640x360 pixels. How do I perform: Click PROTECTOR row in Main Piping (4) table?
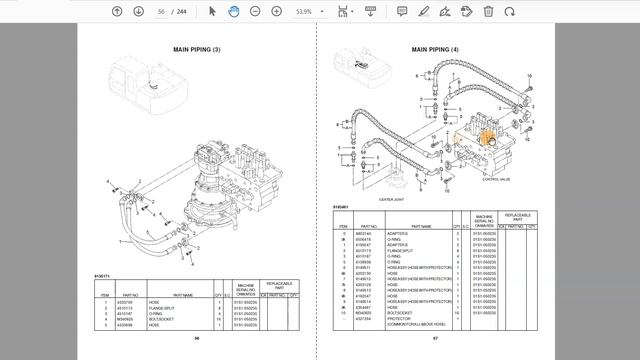[435, 319]
